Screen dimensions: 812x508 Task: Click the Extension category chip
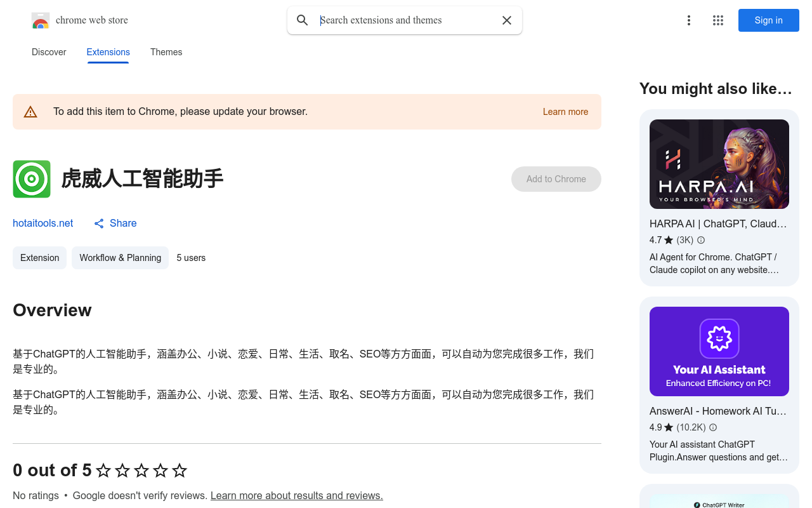39,258
